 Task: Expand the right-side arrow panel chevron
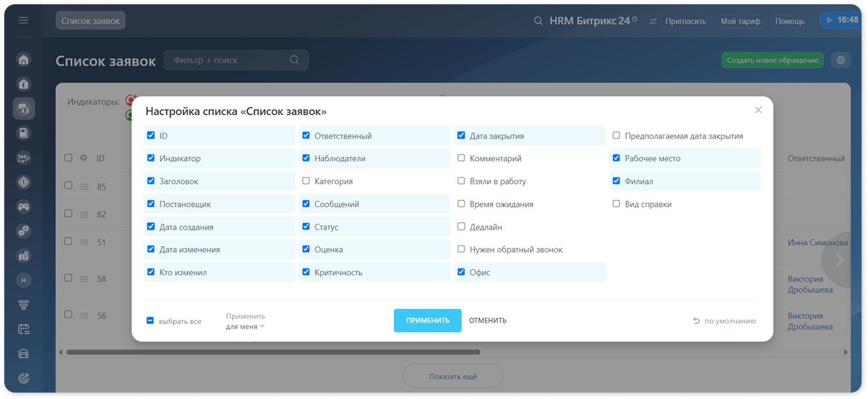click(x=840, y=260)
